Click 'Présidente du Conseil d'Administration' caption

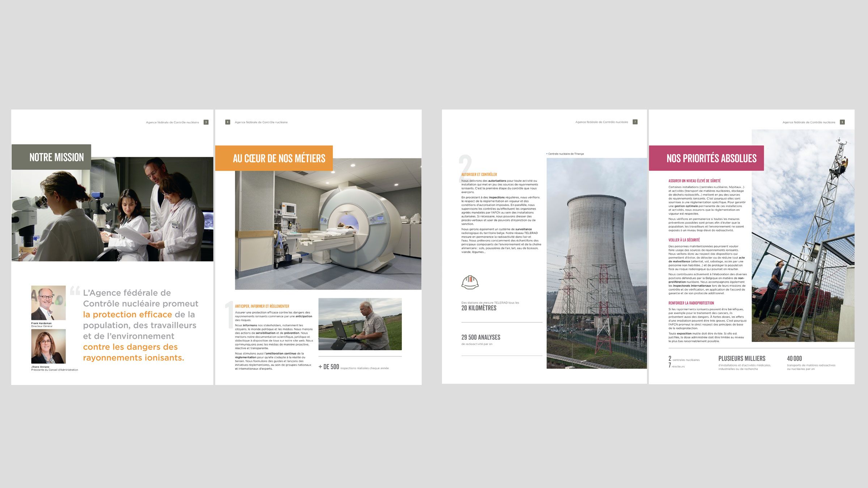[54, 370]
